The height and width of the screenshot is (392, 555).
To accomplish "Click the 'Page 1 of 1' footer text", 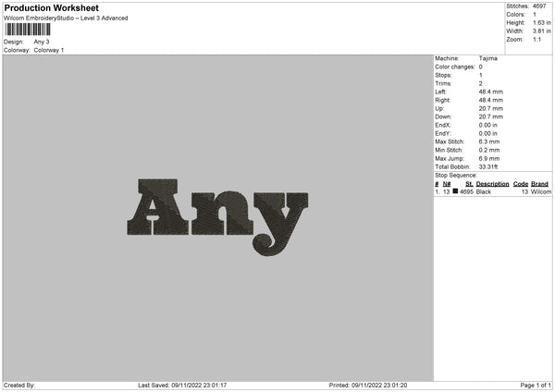I will [x=536, y=386].
